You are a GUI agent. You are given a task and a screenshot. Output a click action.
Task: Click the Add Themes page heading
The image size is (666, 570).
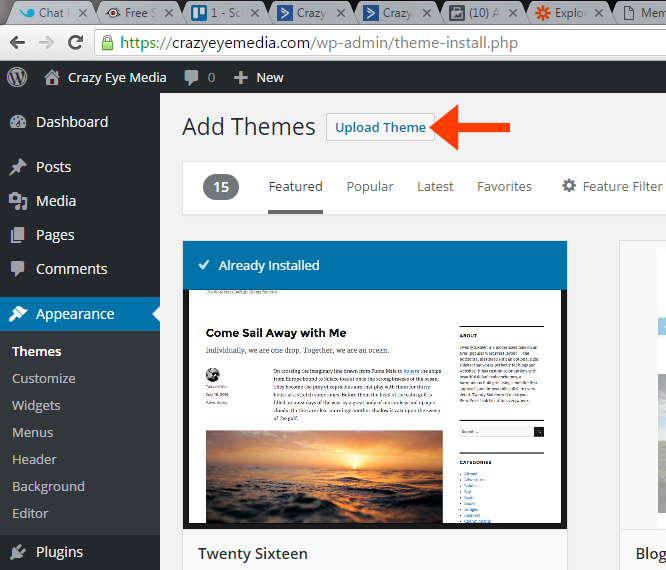(248, 127)
